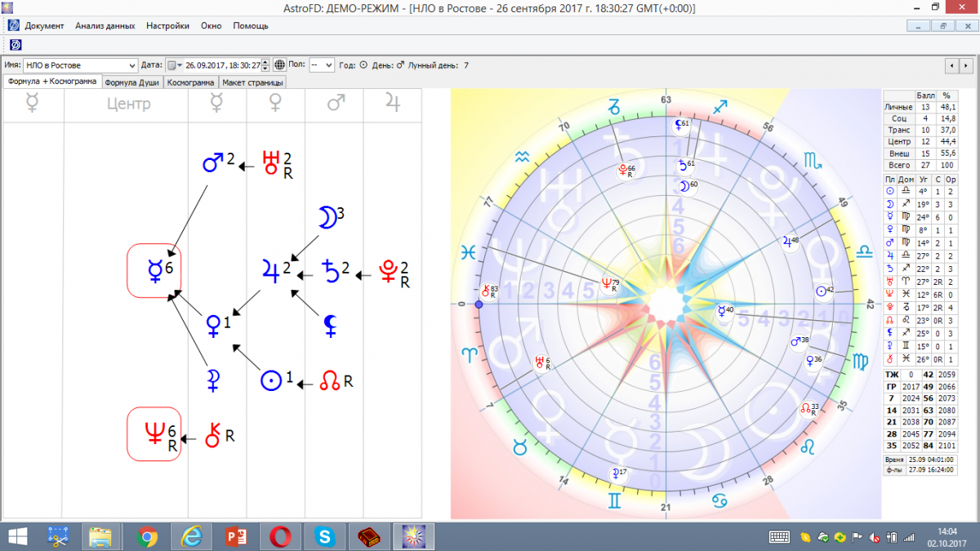This screenshot has height=551, width=980.
Task: Click the left navigation arrow button
Action: click(x=951, y=65)
